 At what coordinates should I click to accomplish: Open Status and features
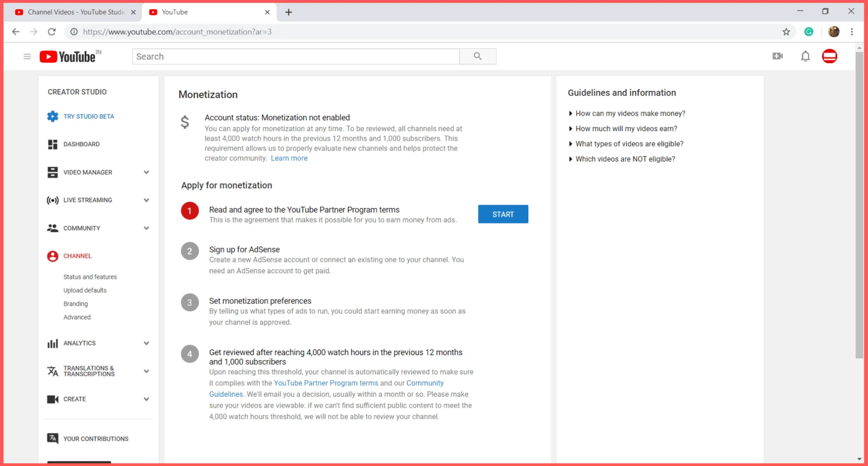tap(90, 277)
